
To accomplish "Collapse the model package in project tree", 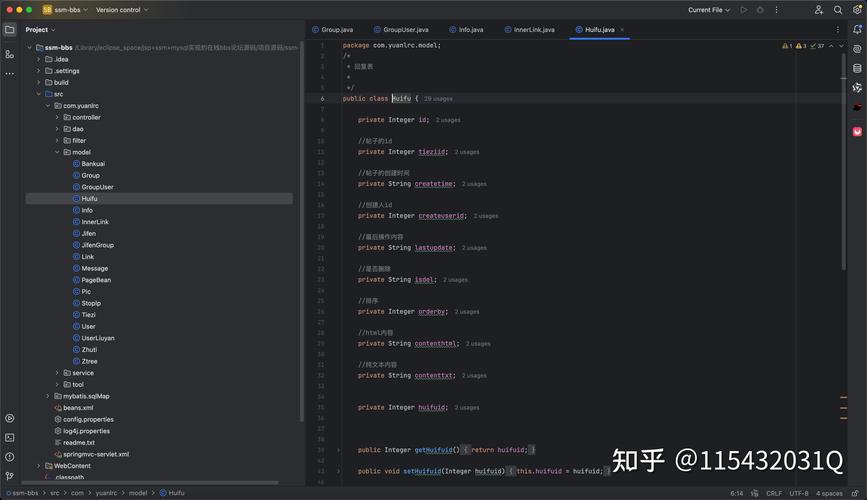I will point(57,152).
